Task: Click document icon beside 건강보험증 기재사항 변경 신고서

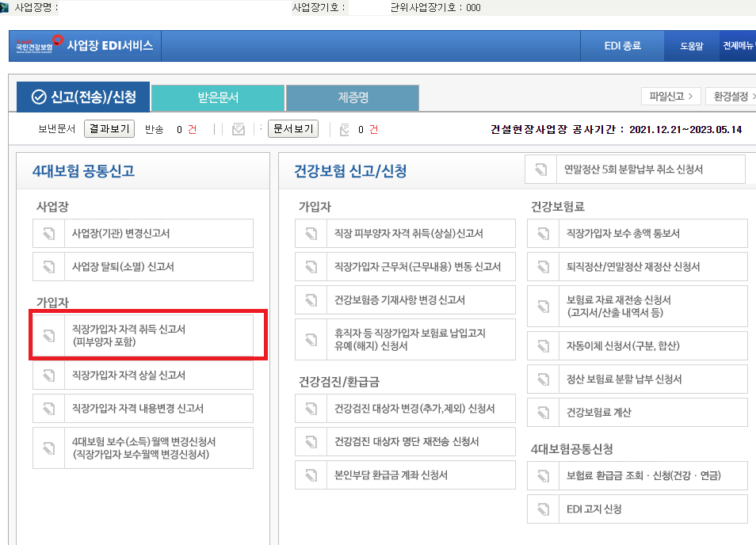Action: point(311,300)
